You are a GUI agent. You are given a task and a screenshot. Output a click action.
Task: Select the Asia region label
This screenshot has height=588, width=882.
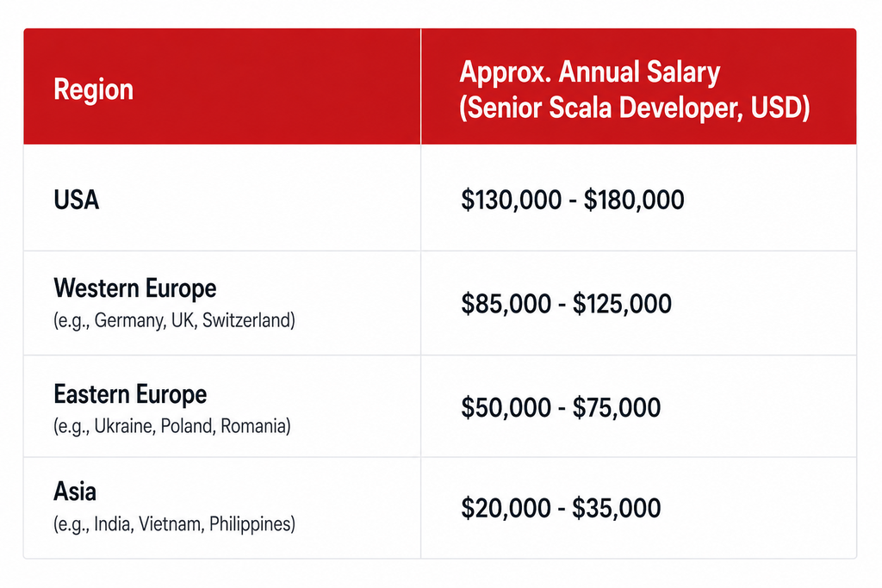coord(75,492)
